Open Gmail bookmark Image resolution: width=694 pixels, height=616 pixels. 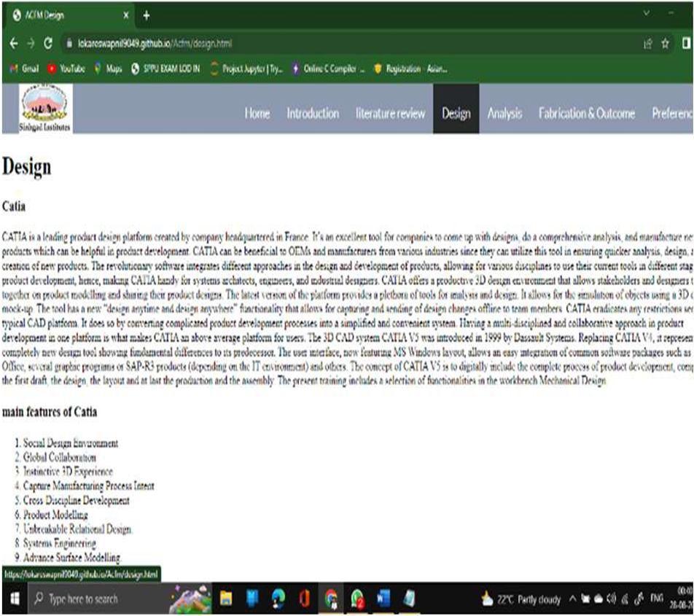pyautogui.click(x=24, y=69)
